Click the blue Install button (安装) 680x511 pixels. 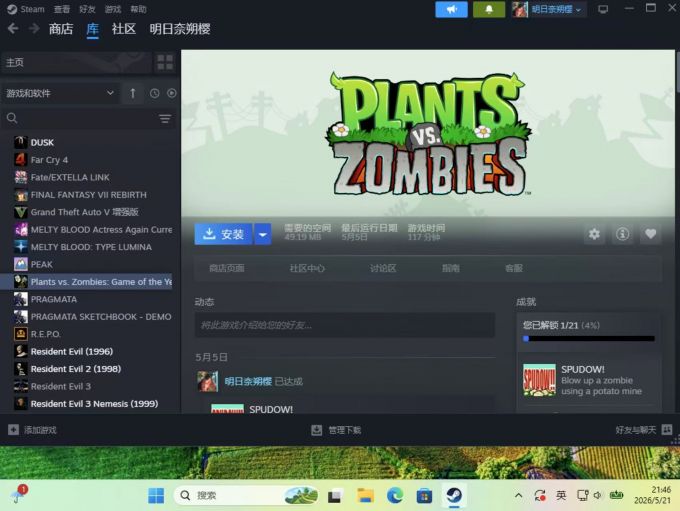point(223,234)
